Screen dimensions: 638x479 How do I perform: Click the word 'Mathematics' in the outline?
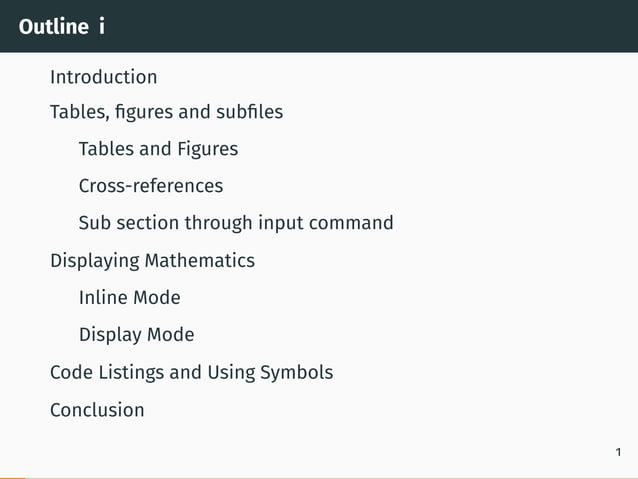tap(199, 261)
